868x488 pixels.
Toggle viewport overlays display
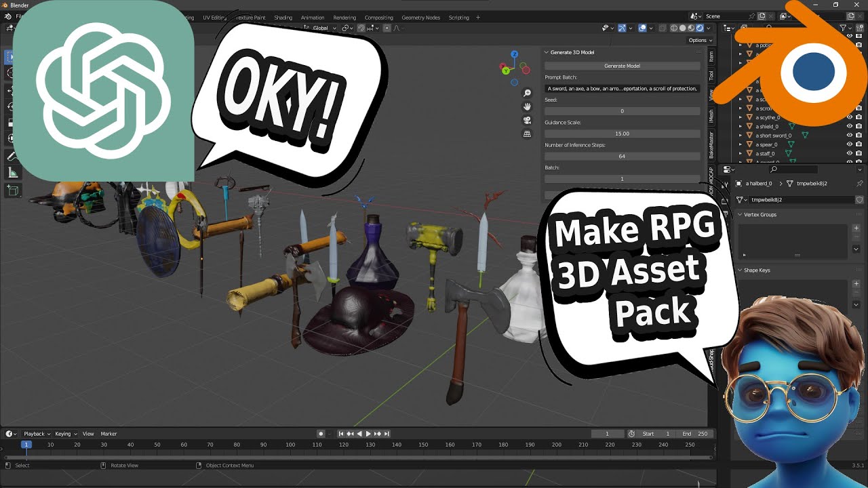pos(642,28)
